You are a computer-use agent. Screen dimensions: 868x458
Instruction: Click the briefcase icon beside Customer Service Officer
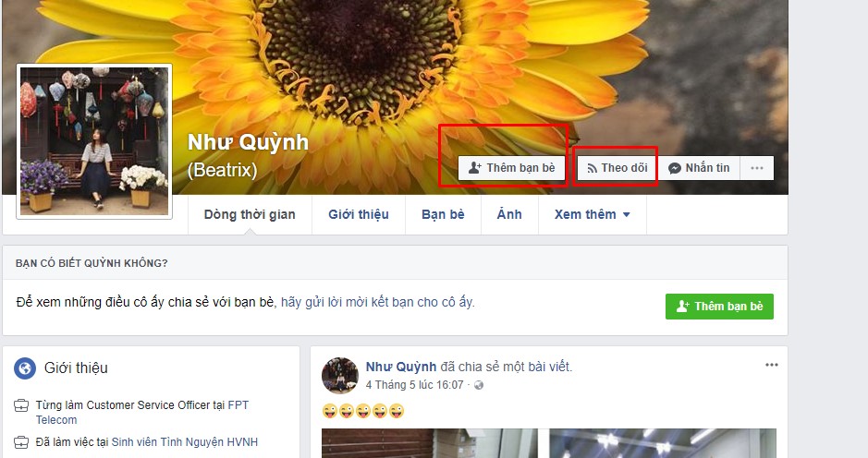(21, 405)
